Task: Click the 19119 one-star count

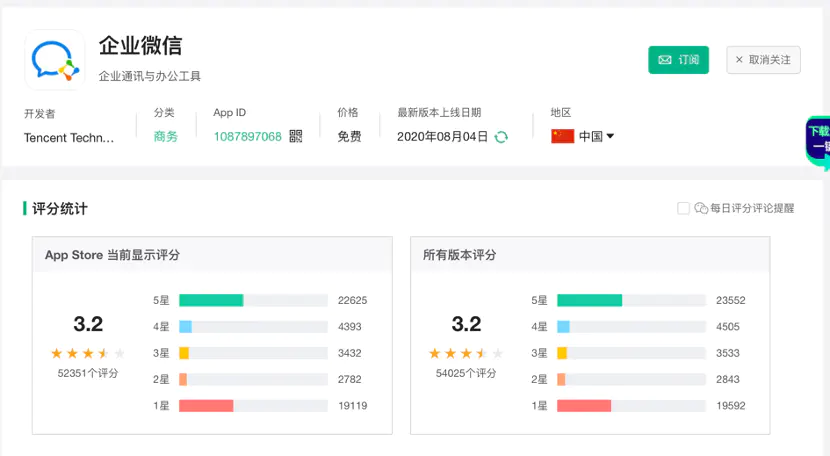Action: (x=353, y=406)
